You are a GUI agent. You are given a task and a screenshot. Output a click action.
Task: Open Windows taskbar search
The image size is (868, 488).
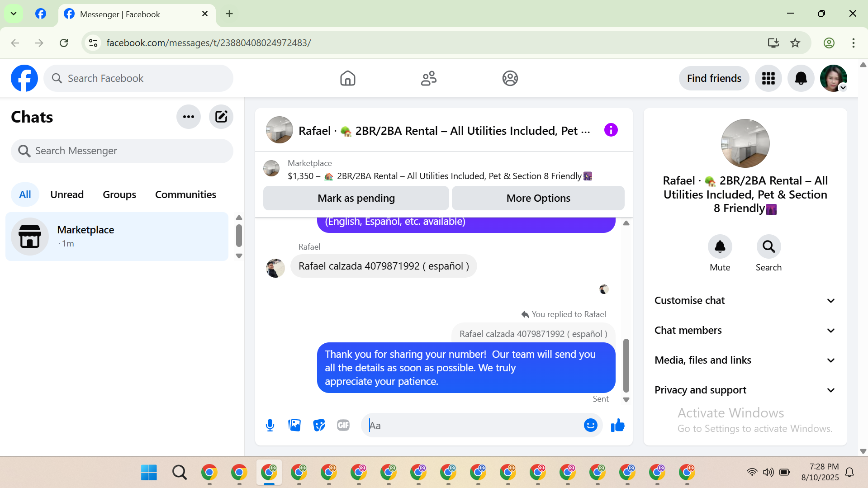(179, 472)
